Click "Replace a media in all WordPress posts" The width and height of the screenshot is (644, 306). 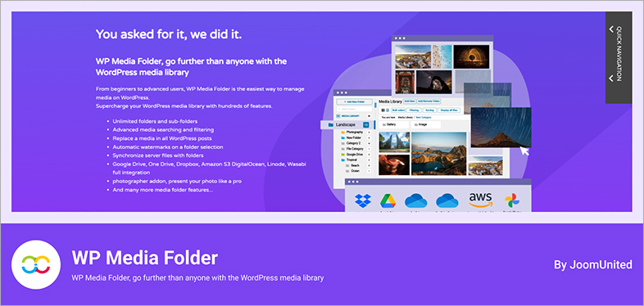[162, 138]
